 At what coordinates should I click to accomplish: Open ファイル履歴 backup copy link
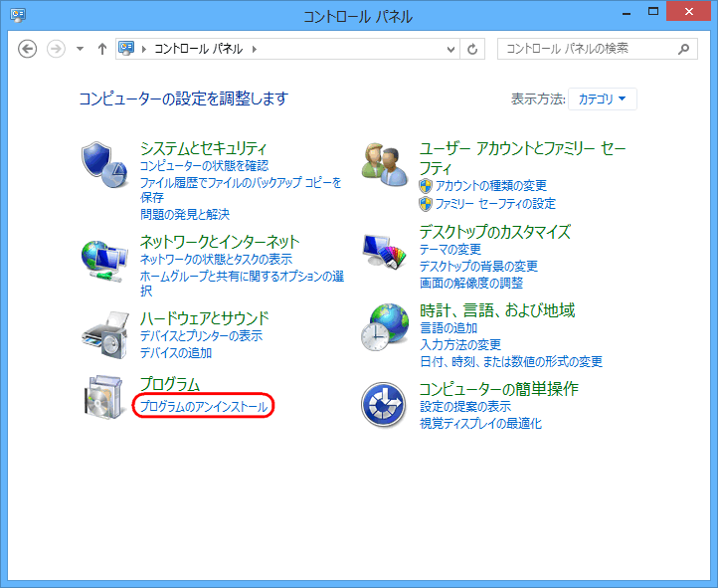coord(241,190)
